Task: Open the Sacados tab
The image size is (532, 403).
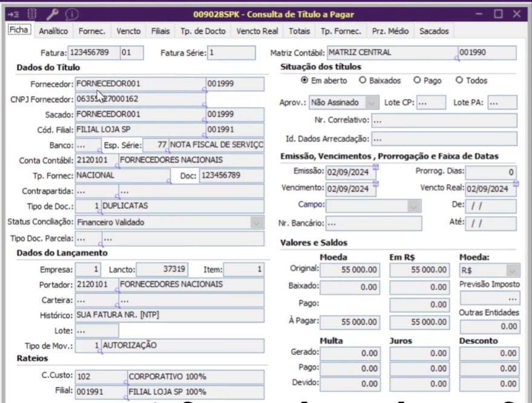Action: point(434,30)
